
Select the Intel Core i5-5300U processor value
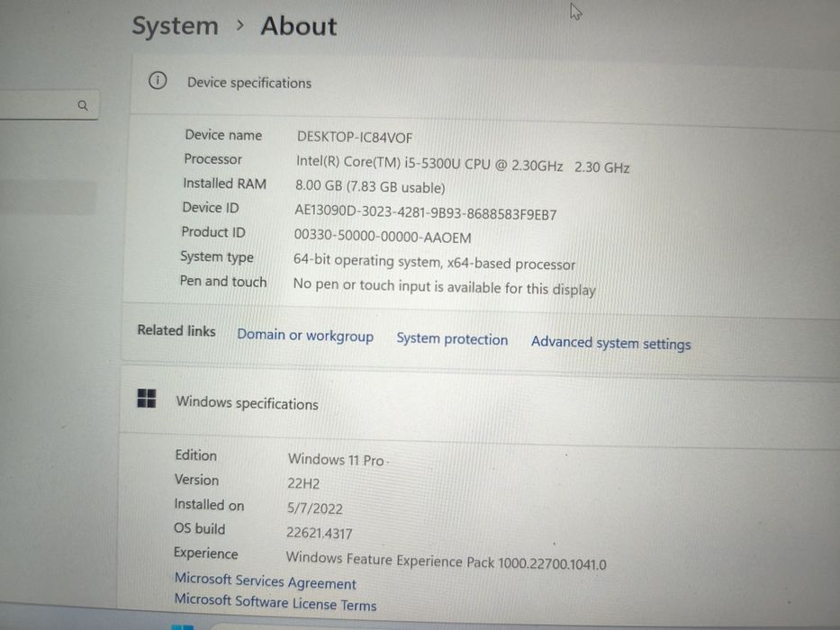463,165
